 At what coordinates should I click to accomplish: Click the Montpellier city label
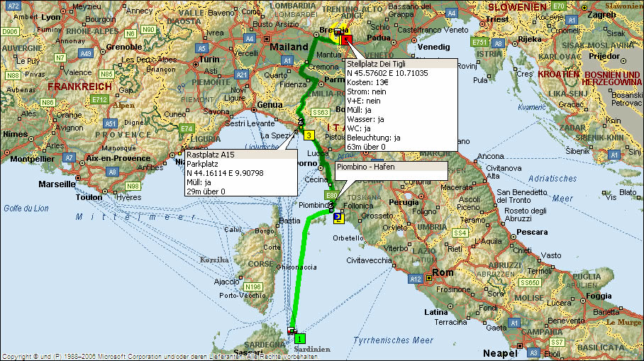[33, 159]
